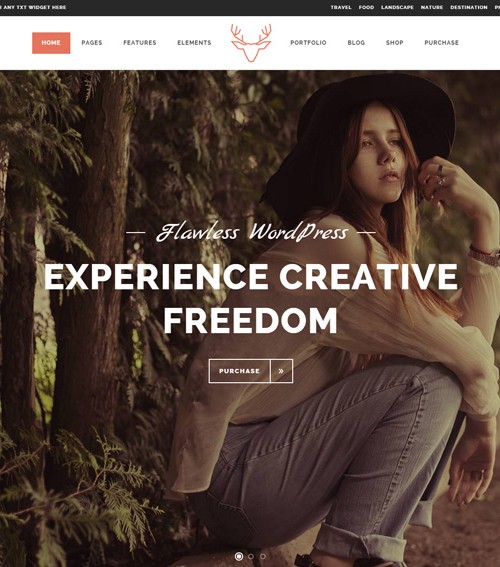Open the Destination link in top bar

point(469,7)
